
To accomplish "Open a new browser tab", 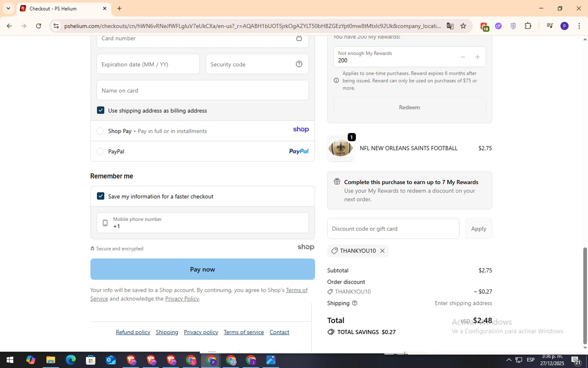I will coord(120,8).
